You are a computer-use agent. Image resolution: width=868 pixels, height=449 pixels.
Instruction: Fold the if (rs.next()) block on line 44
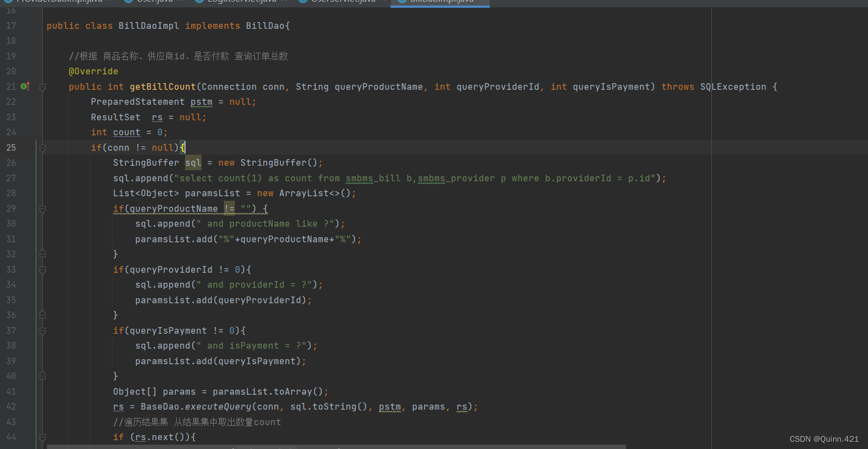tap(43, 437)
